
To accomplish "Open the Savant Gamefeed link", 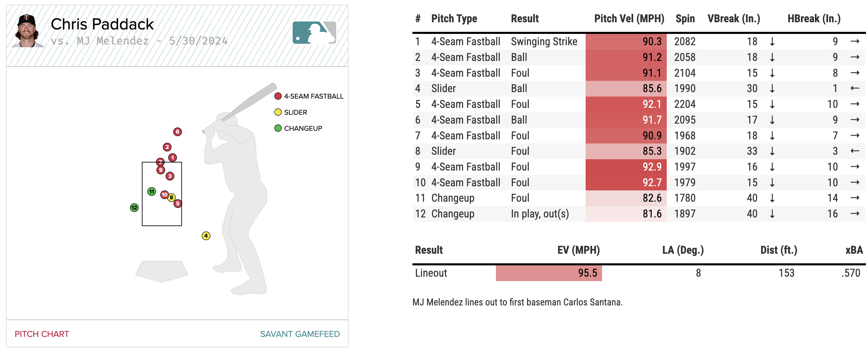I will pyautogui.click(x=300, y=334).
